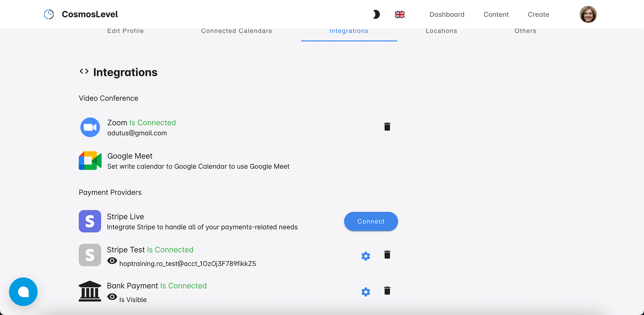Toggle dark mode moon icon
The height and width of the screenshot is (315, 644).
(376, 14)
